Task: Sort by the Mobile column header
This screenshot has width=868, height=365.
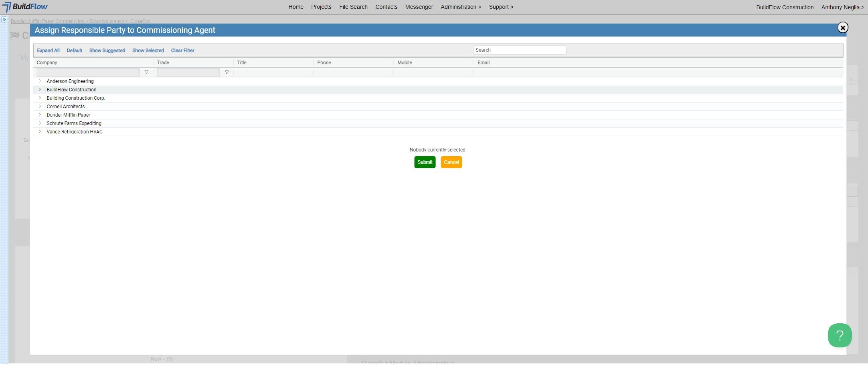Action: pos(405,63)
